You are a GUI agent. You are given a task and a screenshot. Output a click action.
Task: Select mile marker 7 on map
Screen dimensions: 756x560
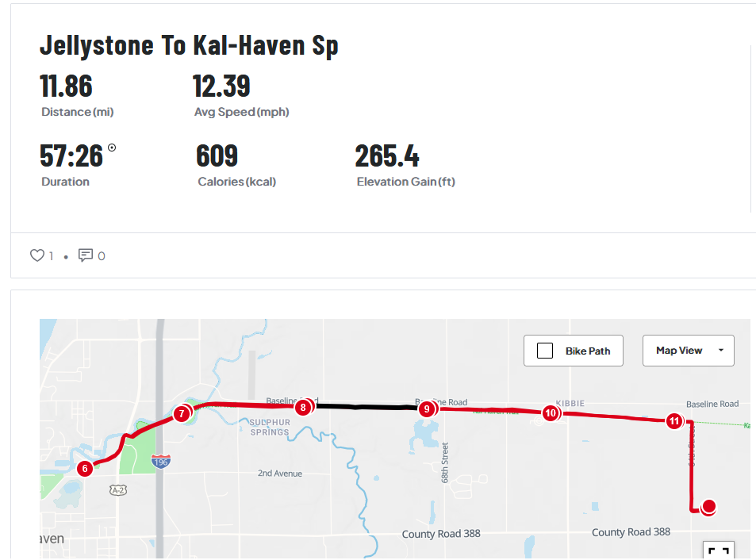pos(182,413)
